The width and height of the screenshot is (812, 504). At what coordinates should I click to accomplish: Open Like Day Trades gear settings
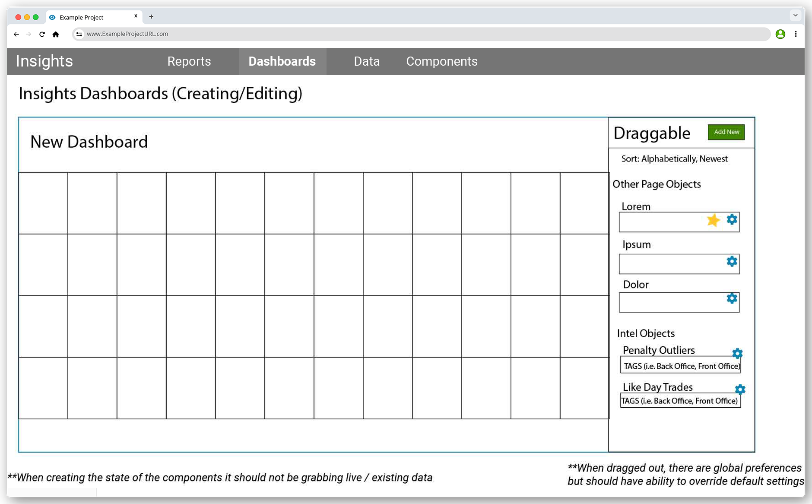point(740,390)
